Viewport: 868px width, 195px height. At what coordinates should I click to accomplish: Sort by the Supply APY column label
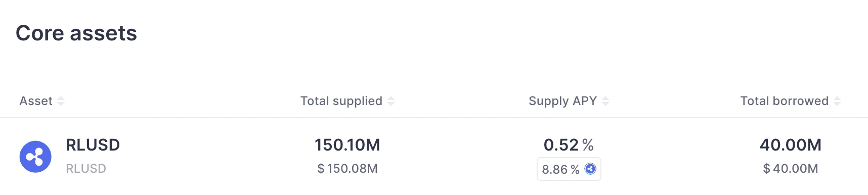pyautogui.click(x=563, y=101)
